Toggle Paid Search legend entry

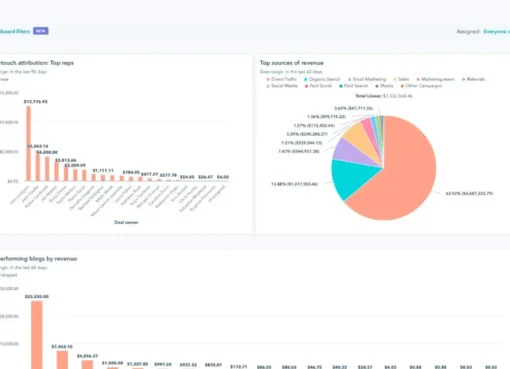pos(353,86)
